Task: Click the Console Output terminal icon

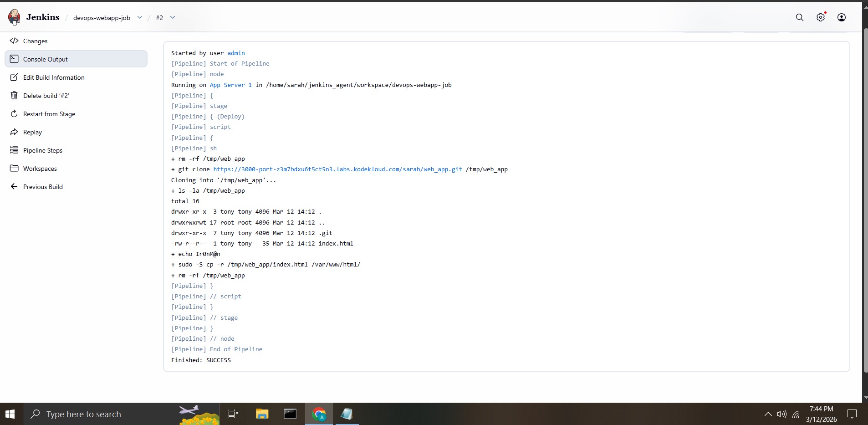Action: tap(14, 59)
